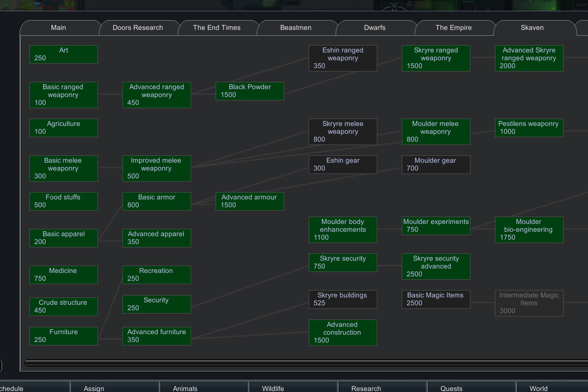Select Black Powder research node
The width and height of the screenshot is (588, 392).
coord(250,91)
